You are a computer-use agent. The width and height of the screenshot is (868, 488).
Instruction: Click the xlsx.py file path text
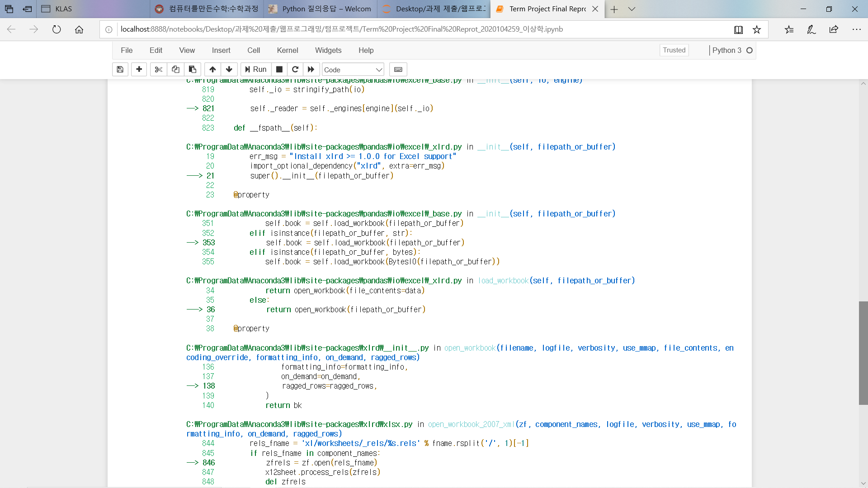(x=299, y=424)
